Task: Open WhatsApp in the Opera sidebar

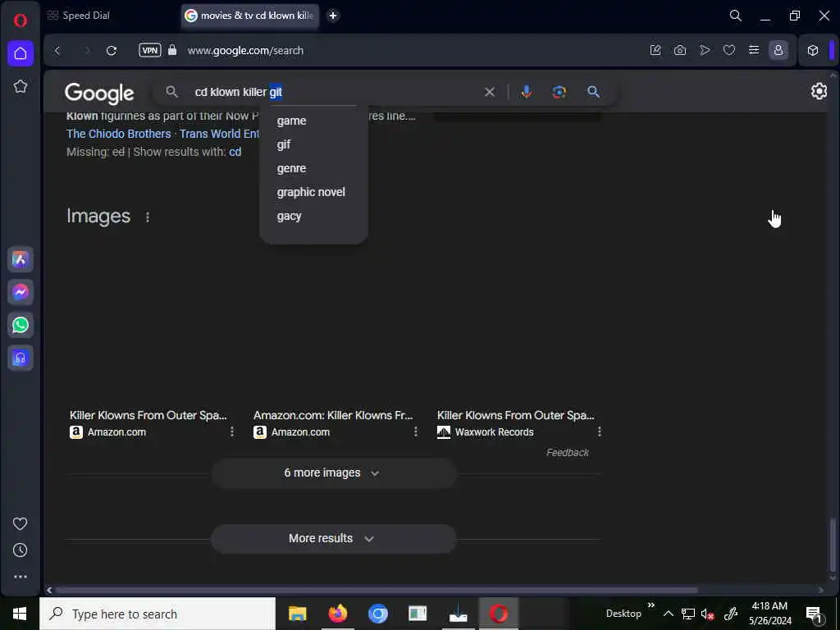Action: [x=21, y=325]
